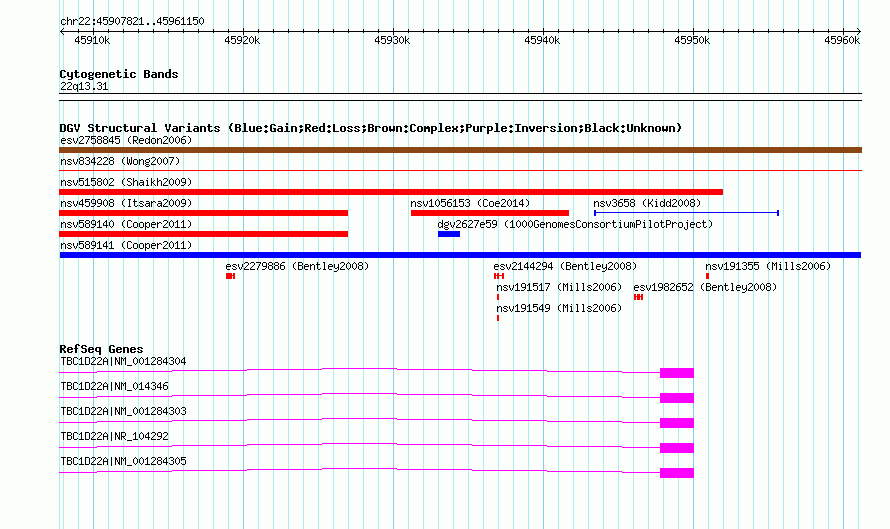Click the chr22:45907821..45961150 coordinate text

click(x=132, y=22)
